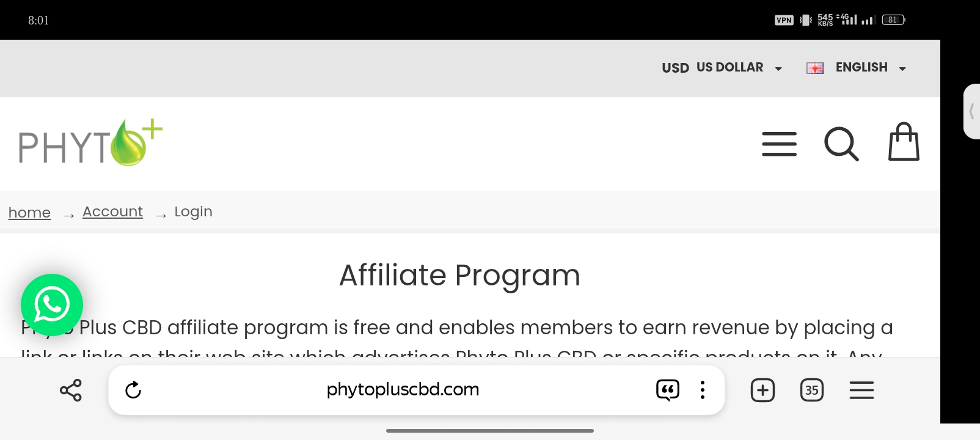Tap the browser share icon
Image resolution: width=980 pixels, height=440 pixels.
point(71,390)
